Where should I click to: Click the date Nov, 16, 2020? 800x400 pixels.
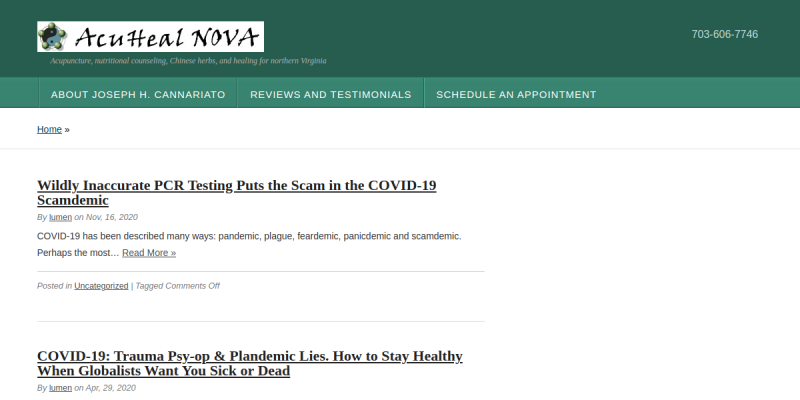coord(112,217)
